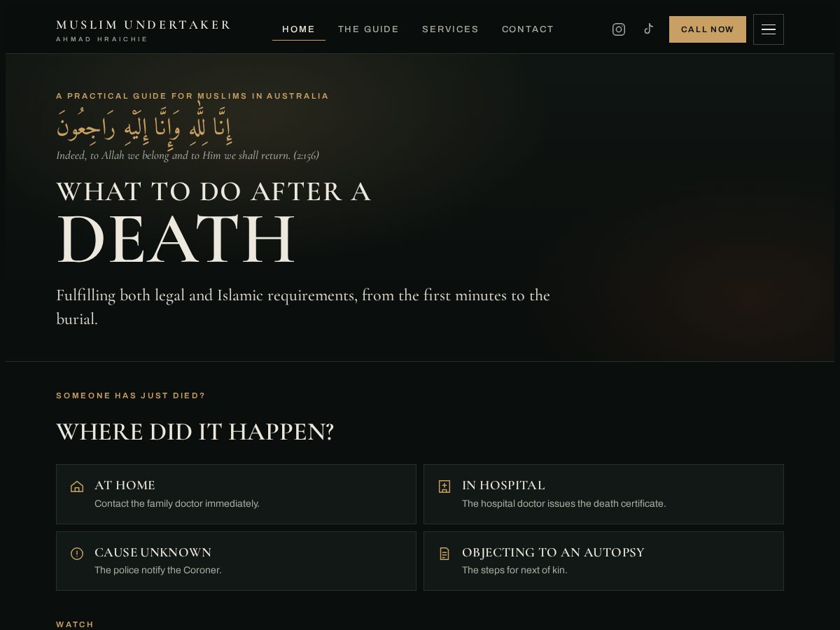
Task: Open the TikTok profile icon
Action: pyautogui.click(x=649, y=29)
